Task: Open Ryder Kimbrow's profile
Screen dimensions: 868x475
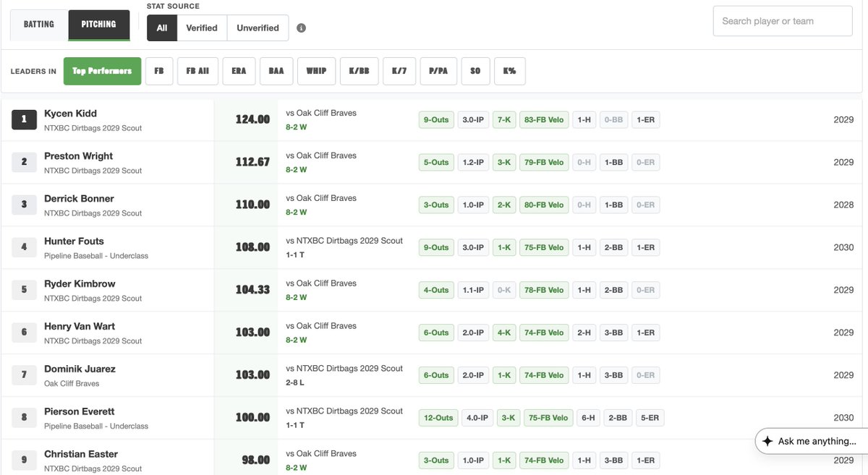Action: pyautogui.click(x=80, y=284)
